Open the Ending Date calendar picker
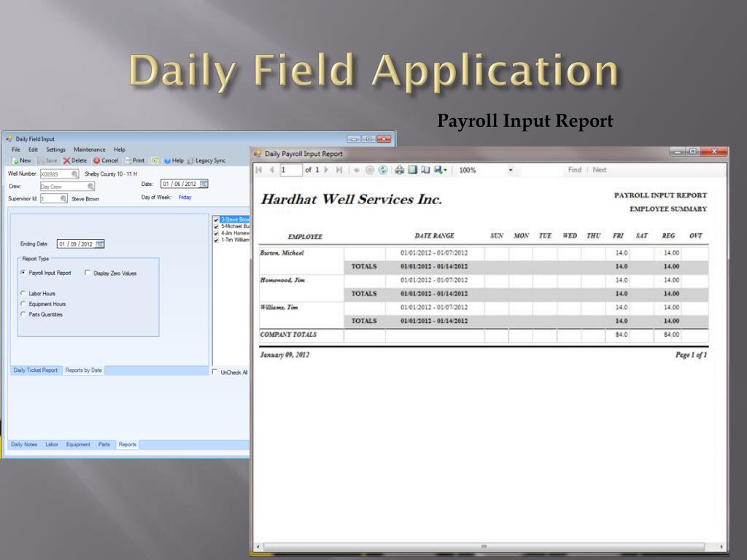Screen dimensions: 747x560 point(99,244)
